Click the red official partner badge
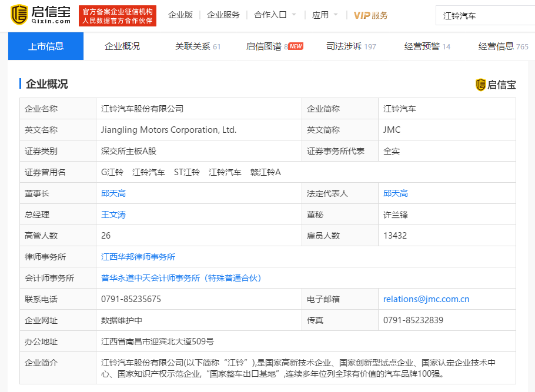The width and height of the screenshot is (535, 392). point(118,16)
